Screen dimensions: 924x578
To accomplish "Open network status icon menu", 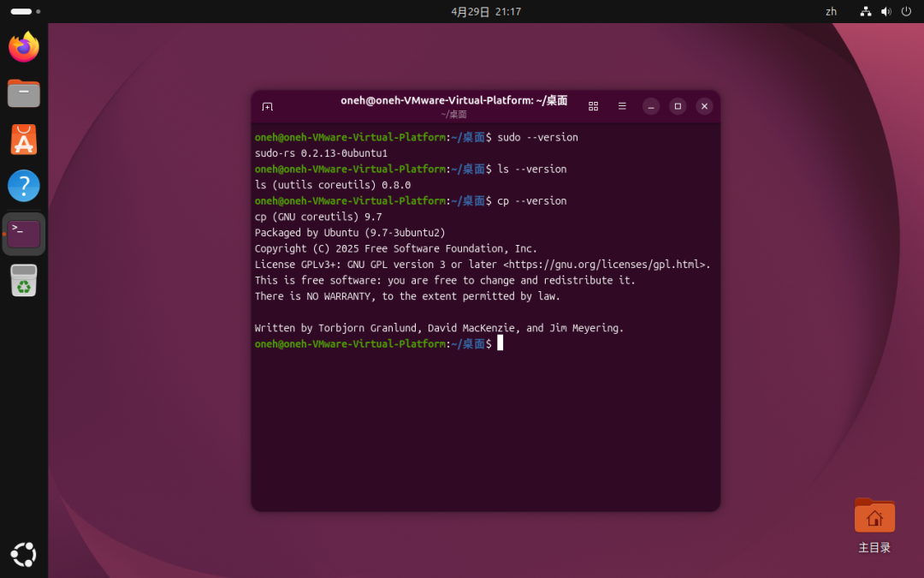I will pyautogui.click(x=866, y=12).
